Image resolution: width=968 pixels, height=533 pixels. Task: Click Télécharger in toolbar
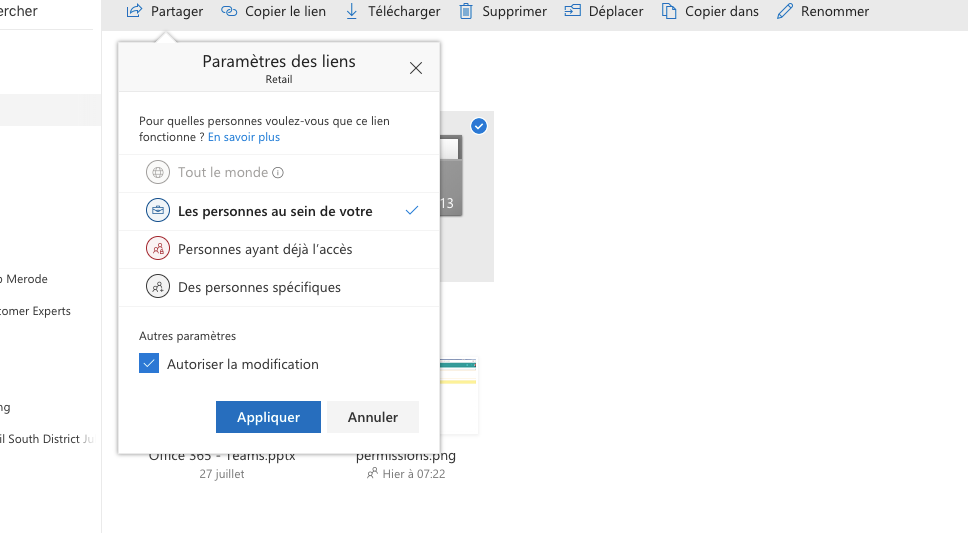(x=393, y=11)
